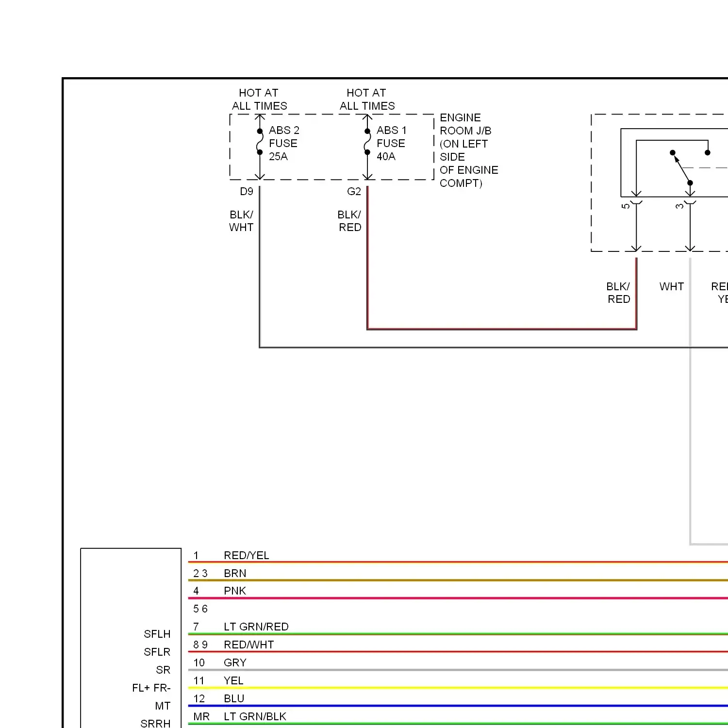Click HOT AT ALL TIMES above ABS 2
This screenshot has height=728, width=728.
(259, 99)
